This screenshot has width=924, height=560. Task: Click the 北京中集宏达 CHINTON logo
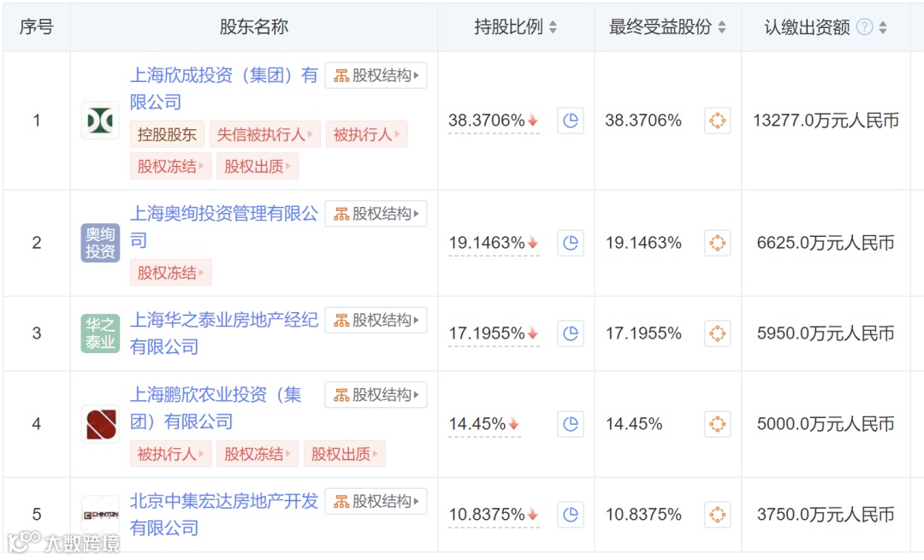coord(100,515)
